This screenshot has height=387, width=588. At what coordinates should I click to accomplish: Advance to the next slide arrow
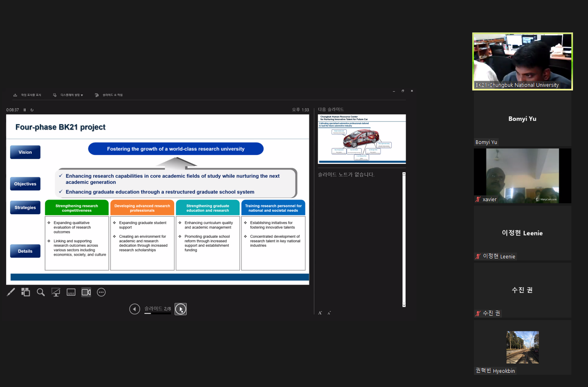tap(181, 309)
